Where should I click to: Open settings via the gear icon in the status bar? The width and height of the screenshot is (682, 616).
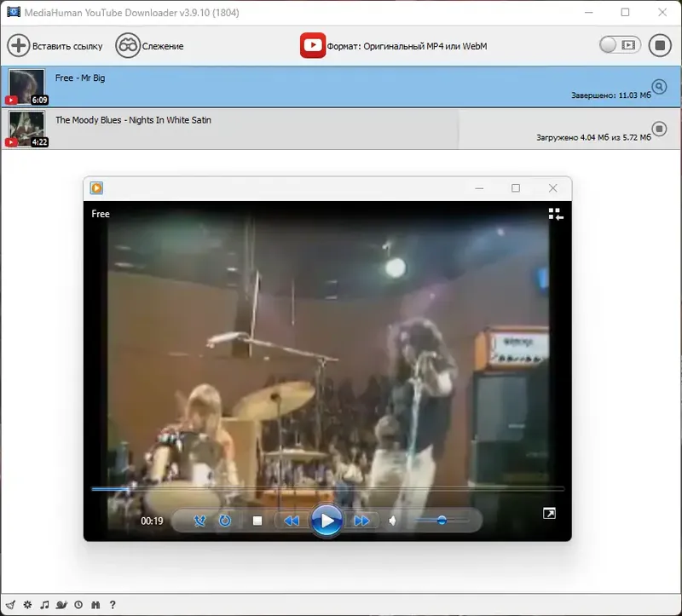point(27,605)
